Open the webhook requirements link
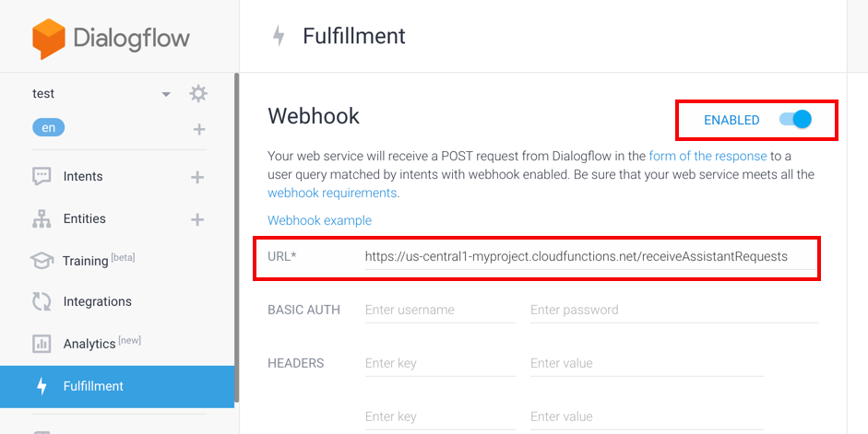Viewport: 868px width, 434px height. (332, 193)
